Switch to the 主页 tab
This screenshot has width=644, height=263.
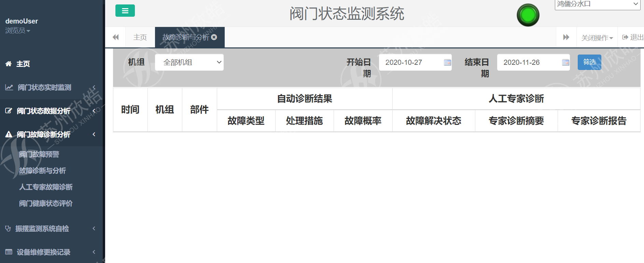[x=140, y=37]
